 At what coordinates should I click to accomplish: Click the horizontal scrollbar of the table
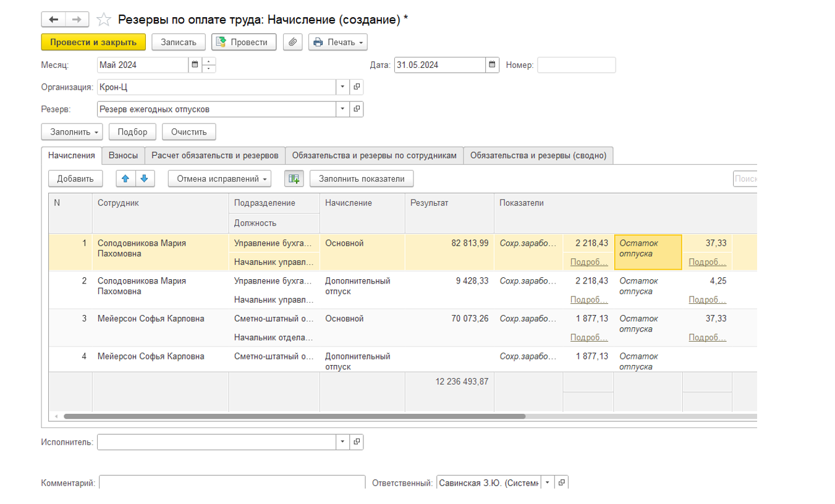[x=294, y=416]
